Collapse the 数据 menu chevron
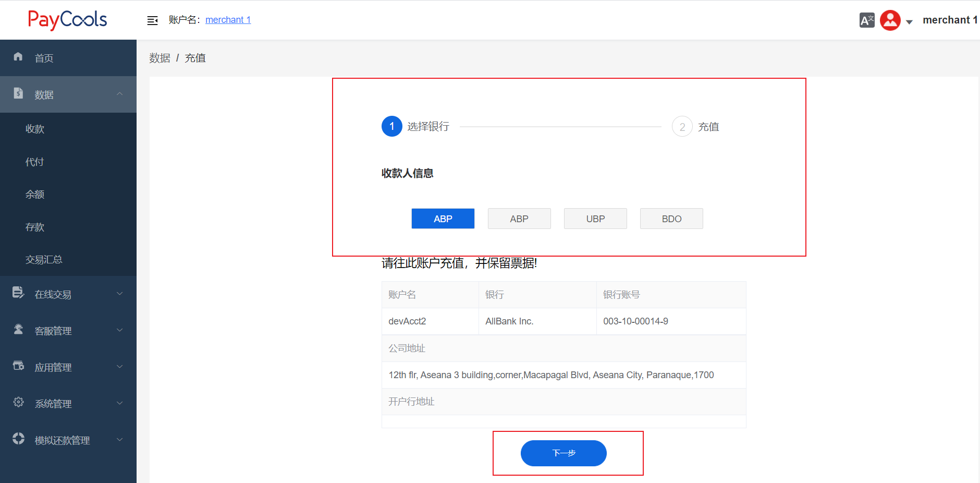Image resolution: width=980 pixels, height=483 pixels. (x=120, y=94)
